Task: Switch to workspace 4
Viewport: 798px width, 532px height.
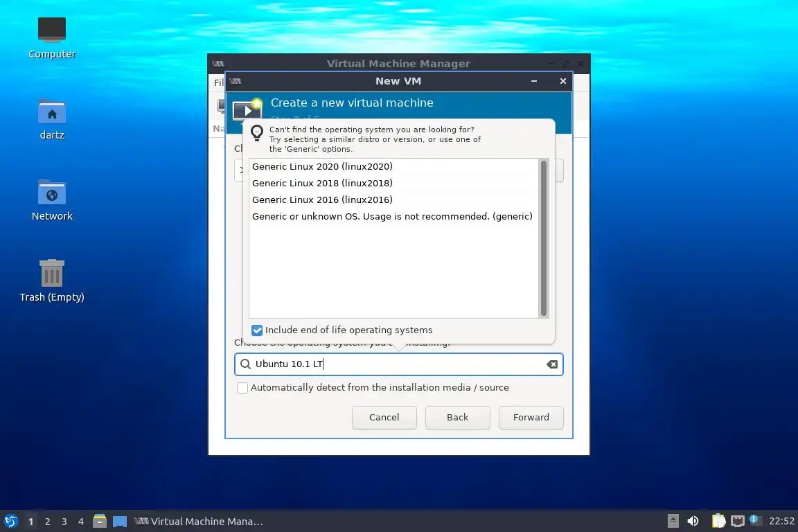Action: pyautogui.click(x=80, y=522)
